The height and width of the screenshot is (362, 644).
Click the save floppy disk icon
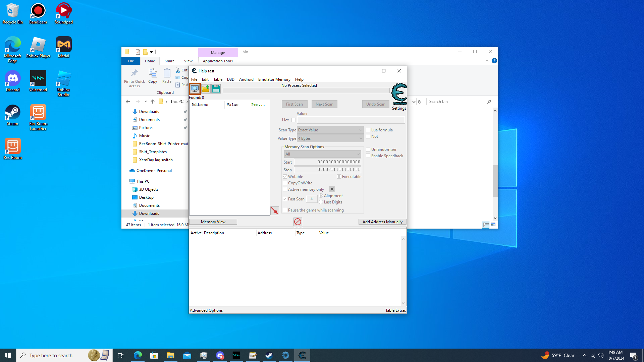click(x=216, y=89)
